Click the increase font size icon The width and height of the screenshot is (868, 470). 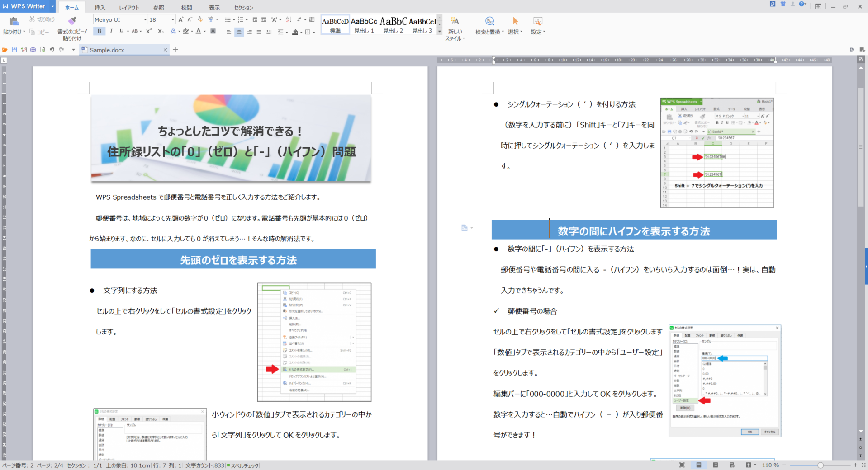[181, 19]
